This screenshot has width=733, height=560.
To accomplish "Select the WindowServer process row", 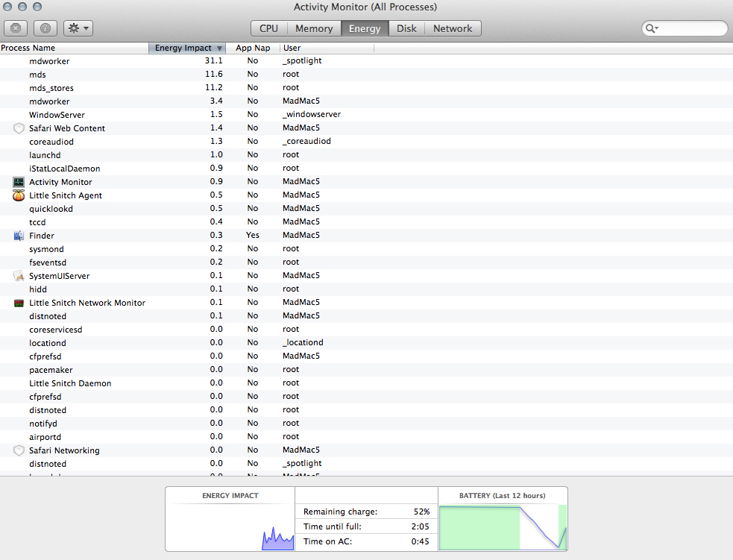I will pos(367,115).
